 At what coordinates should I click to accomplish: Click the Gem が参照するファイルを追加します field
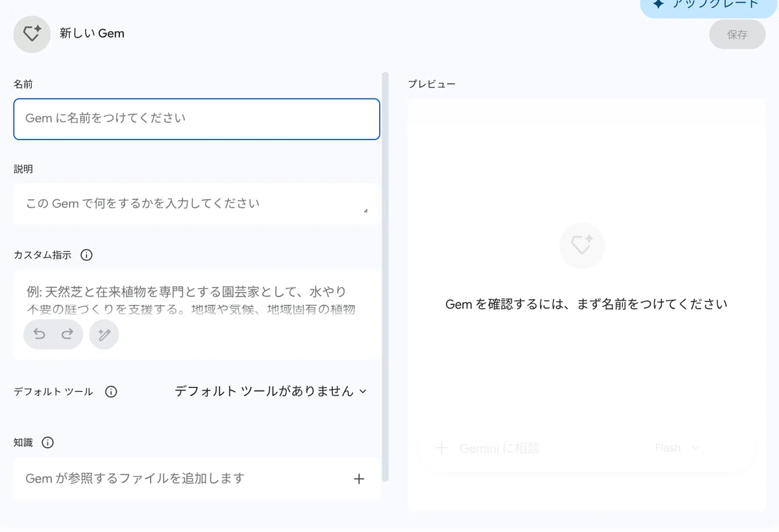coord(197,479)
